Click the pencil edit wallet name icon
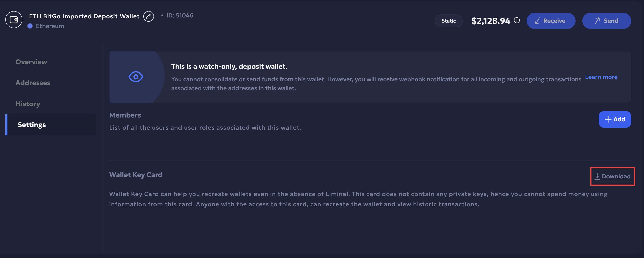Image resolution: width=644 pixels, height=258 pixels. tap(148, 17)
